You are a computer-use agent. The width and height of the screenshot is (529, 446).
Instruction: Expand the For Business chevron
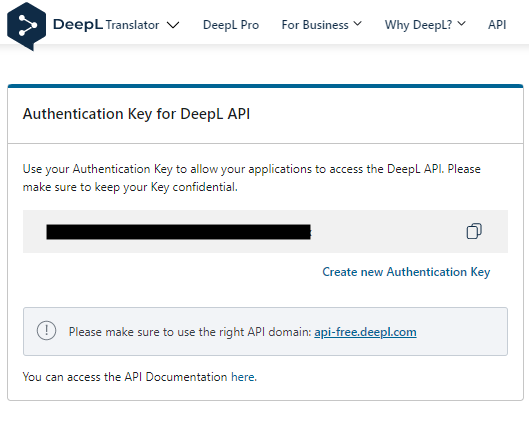[x=358, y=24]
